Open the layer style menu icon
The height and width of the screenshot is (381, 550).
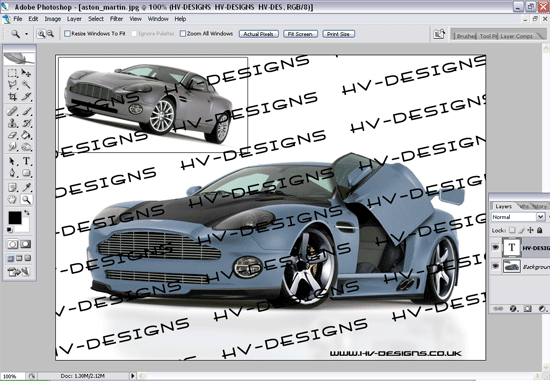[513, 309]
